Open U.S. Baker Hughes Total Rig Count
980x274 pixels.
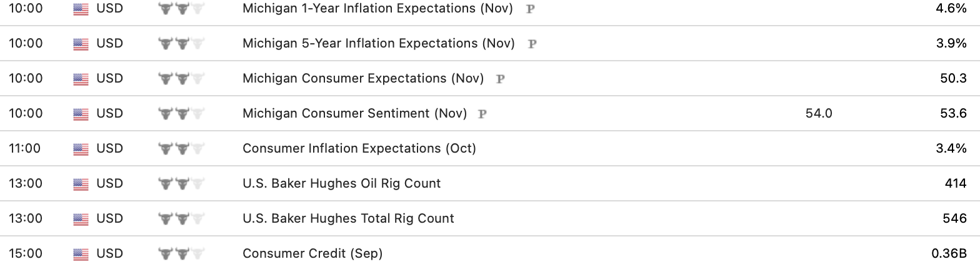348,219
